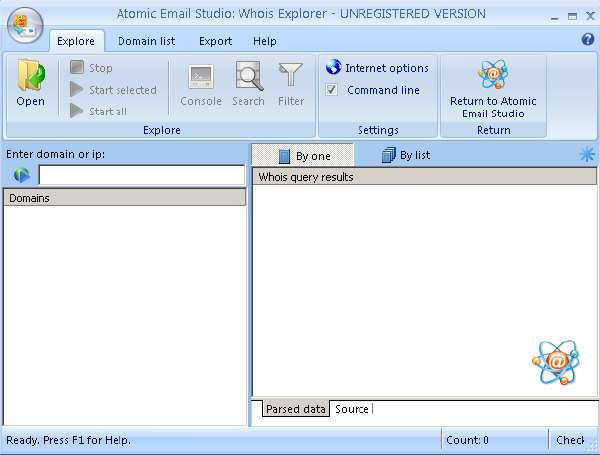The width and height of the screenshot is (600, 455).
Task: Open Internet options globe icon
Action: (334, 67)
